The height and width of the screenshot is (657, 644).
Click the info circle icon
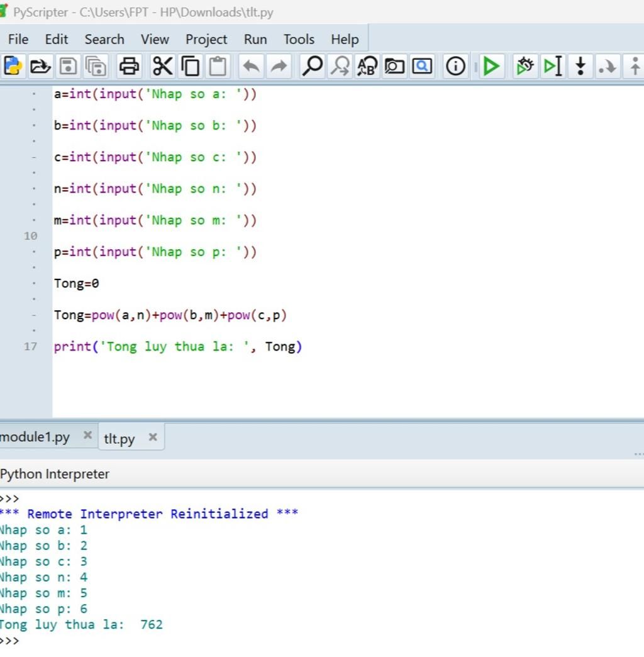pyautogui.click(x=455, y=65)
